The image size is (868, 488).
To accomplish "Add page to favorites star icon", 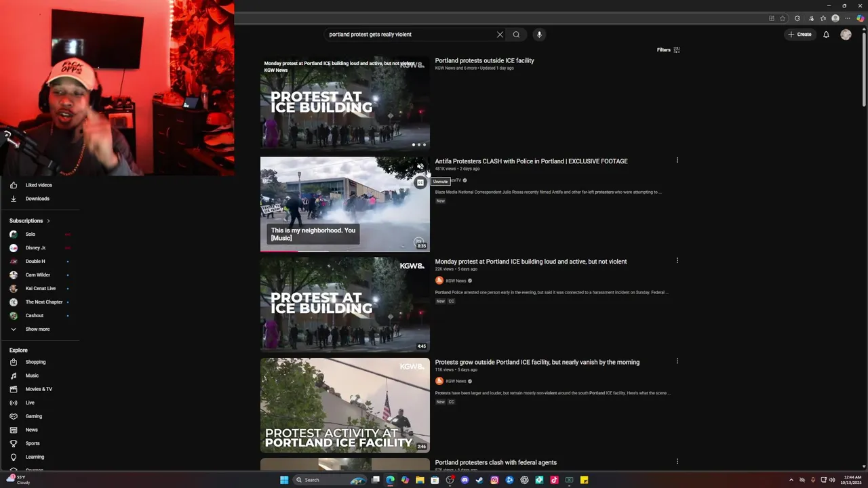I will (x=783, y=18).
